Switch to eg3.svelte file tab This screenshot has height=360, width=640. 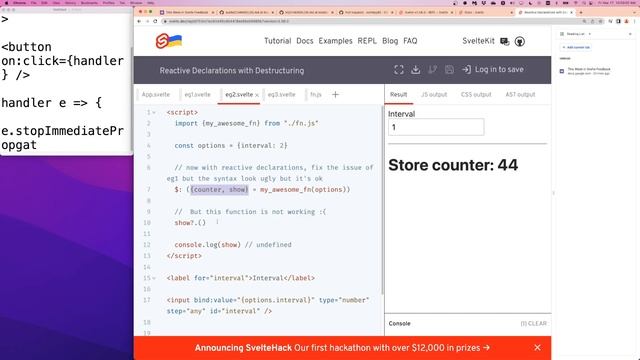282,95
